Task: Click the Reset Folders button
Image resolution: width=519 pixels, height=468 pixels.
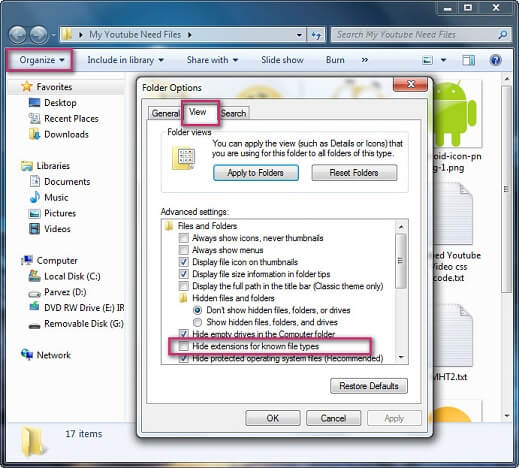Action: pyautogui.click(x=354, y=173)
